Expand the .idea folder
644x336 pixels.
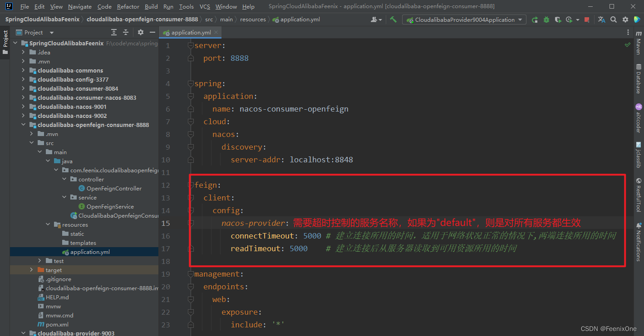click(24, 52)
